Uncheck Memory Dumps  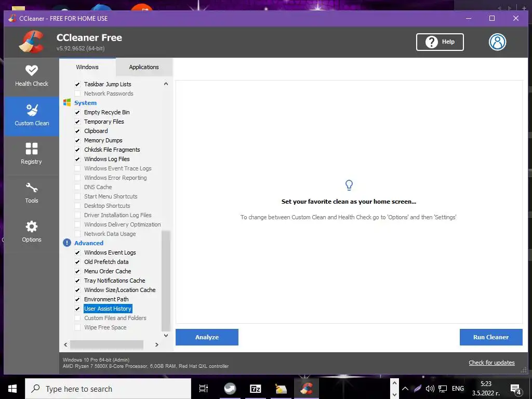click(x=77, y=140)
